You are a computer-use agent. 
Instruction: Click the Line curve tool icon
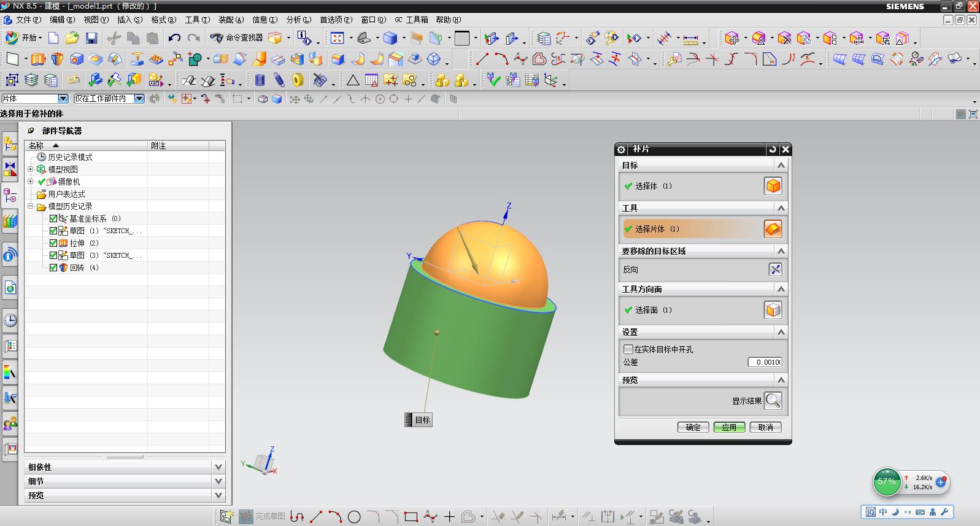click(x=482, y=60)
